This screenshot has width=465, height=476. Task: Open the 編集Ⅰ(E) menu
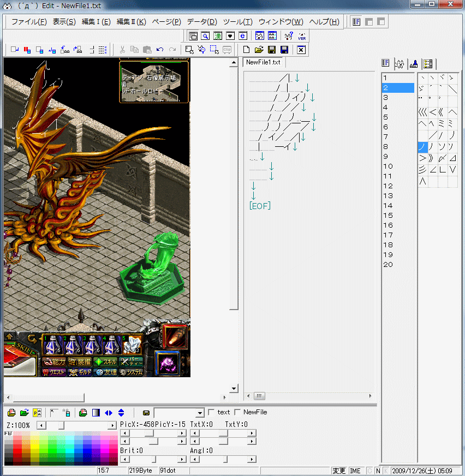tap(96, 22)
